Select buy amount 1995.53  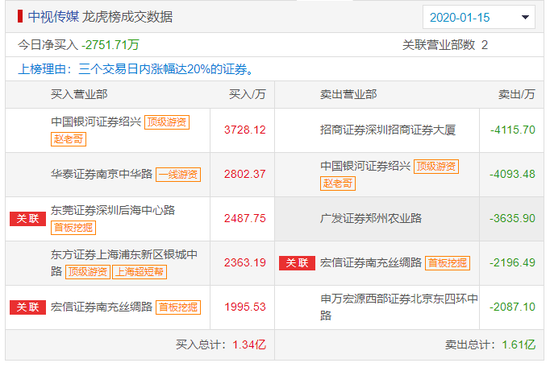[245, 307]
